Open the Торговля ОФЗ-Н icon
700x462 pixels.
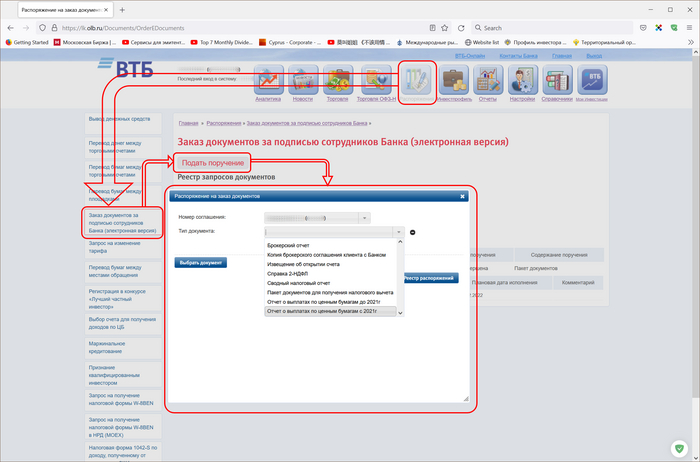(x=376, y=80)
